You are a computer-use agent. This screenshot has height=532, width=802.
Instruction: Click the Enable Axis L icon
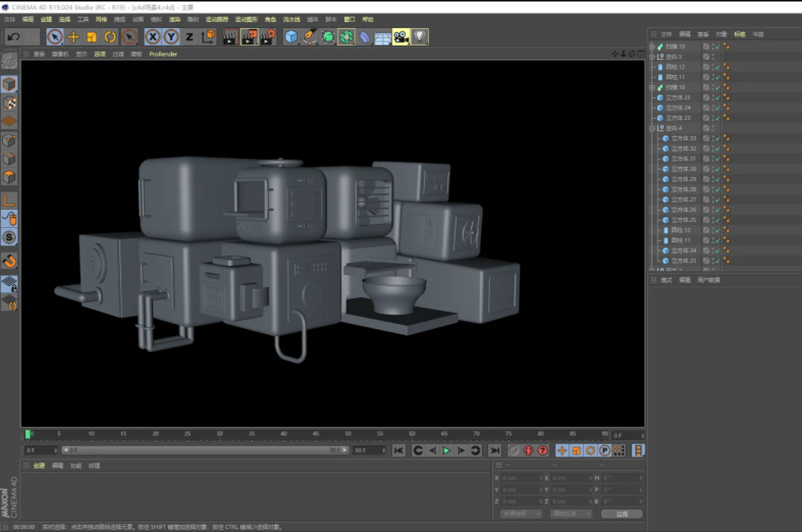(9, 200)
